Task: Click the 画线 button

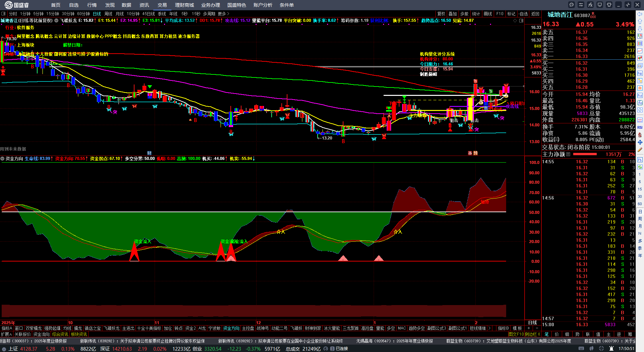Action: pyautogui.click(x=488, y=14)
